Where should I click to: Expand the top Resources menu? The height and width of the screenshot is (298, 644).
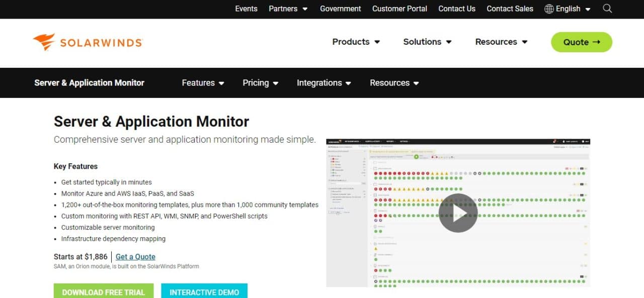coord(502,42)
